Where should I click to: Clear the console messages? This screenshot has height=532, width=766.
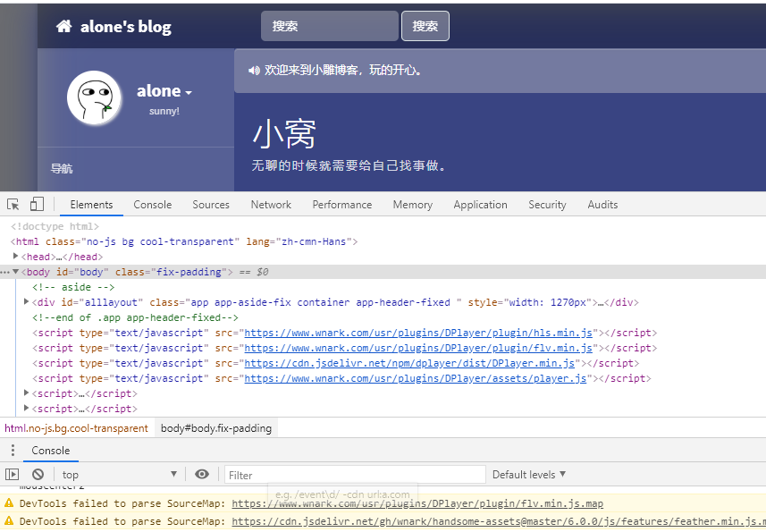38,475
